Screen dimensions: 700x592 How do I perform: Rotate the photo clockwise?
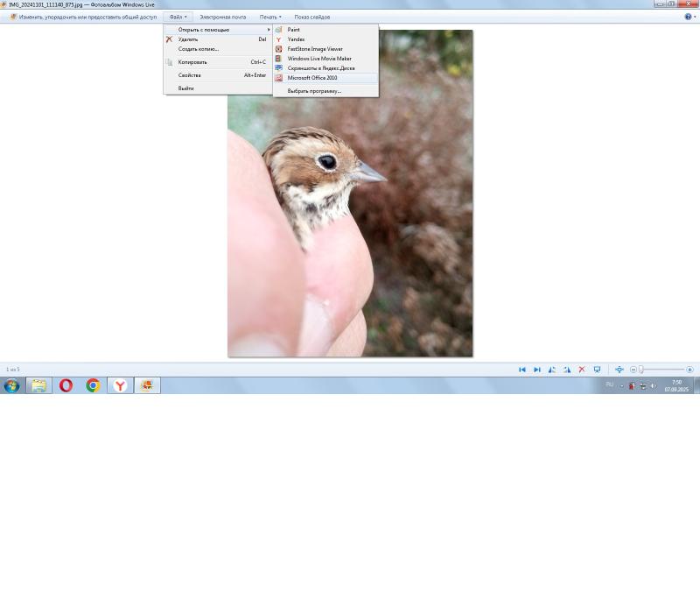(x=567, y=370)
